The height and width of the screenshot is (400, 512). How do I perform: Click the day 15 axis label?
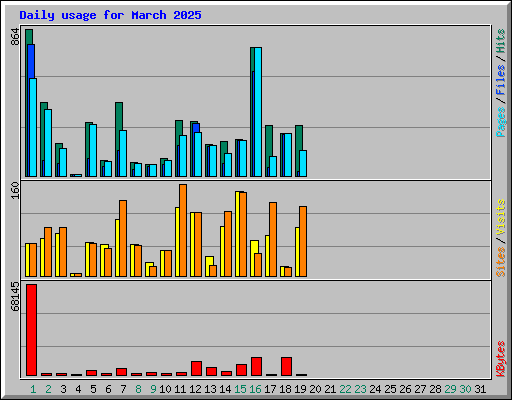pos(240,389)
